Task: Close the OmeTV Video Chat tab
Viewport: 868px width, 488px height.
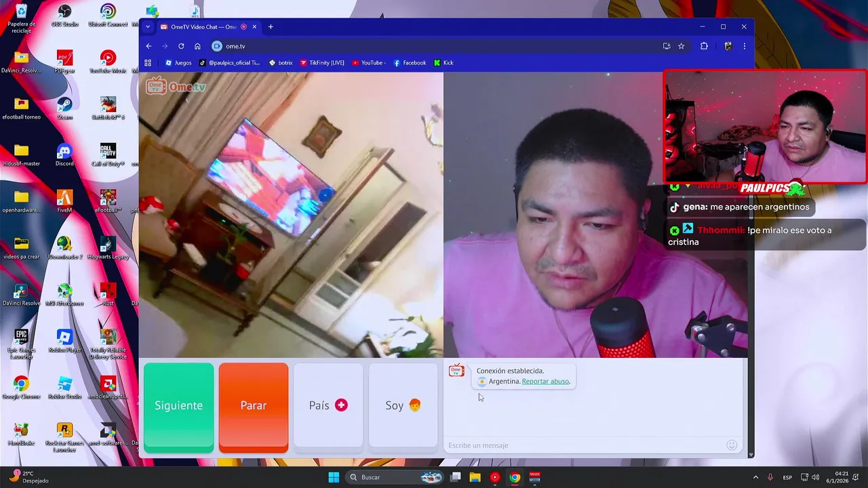Action: [255, 27]
